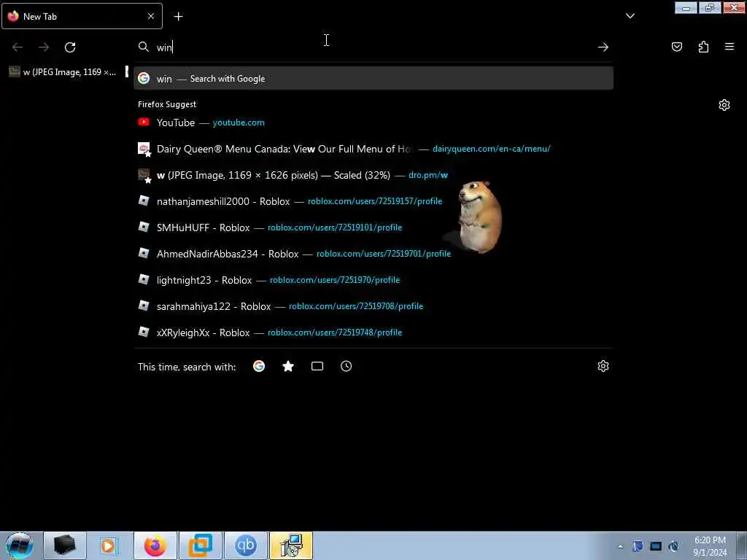Go forward with the forward arrow

(x=44, y=47)
